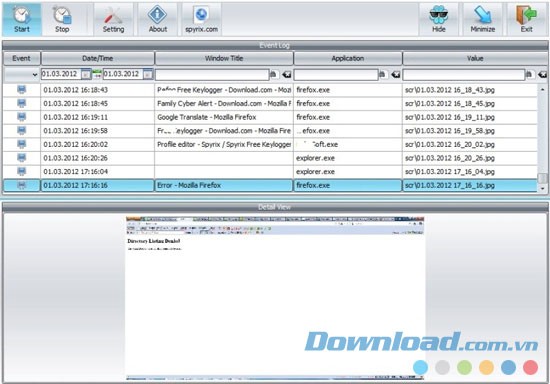Viewport: 550px width, 384px height.
Task: Select the 01.03.2012 16:19:58 date cell
Action: (x=98, y=131)
